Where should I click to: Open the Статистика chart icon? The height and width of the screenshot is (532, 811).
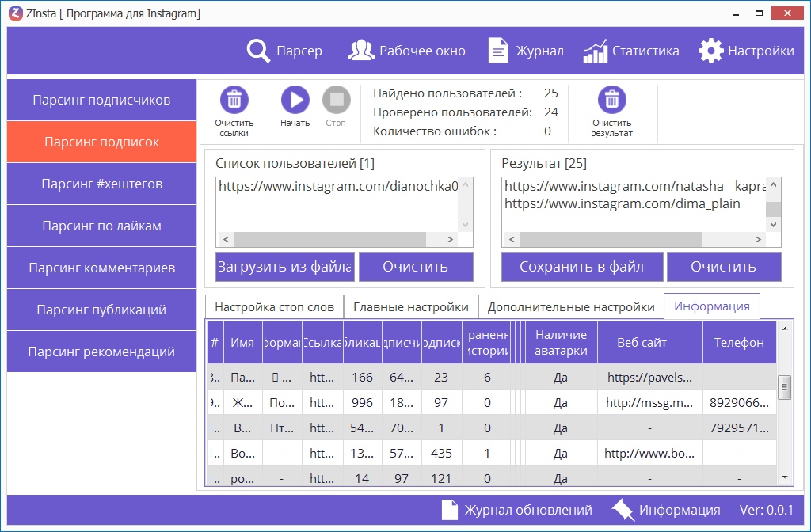596,51
